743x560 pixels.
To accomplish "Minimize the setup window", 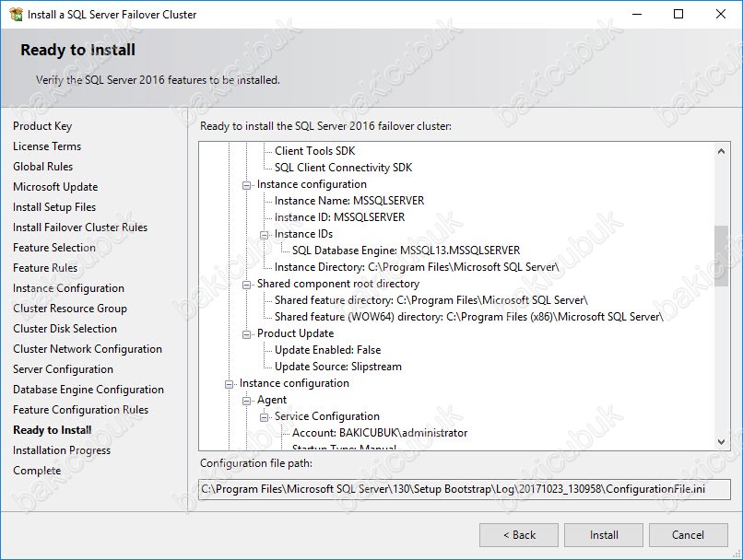I will (x=637, y=14).
